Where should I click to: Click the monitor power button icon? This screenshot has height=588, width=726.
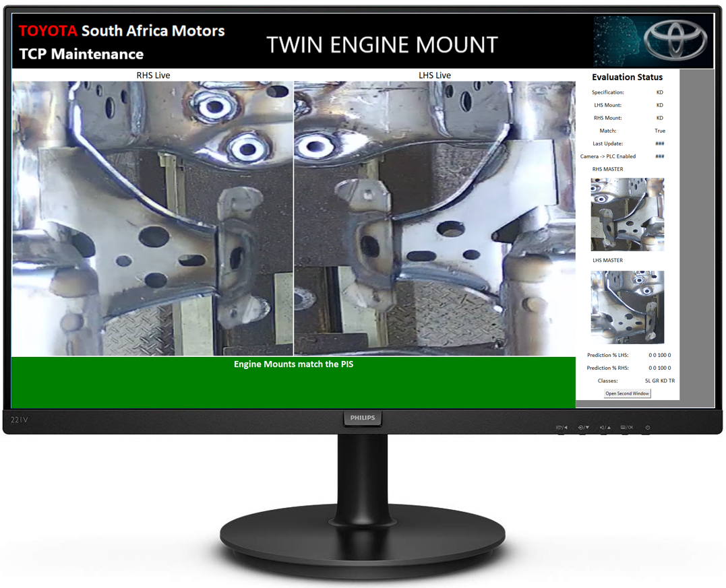647,428
